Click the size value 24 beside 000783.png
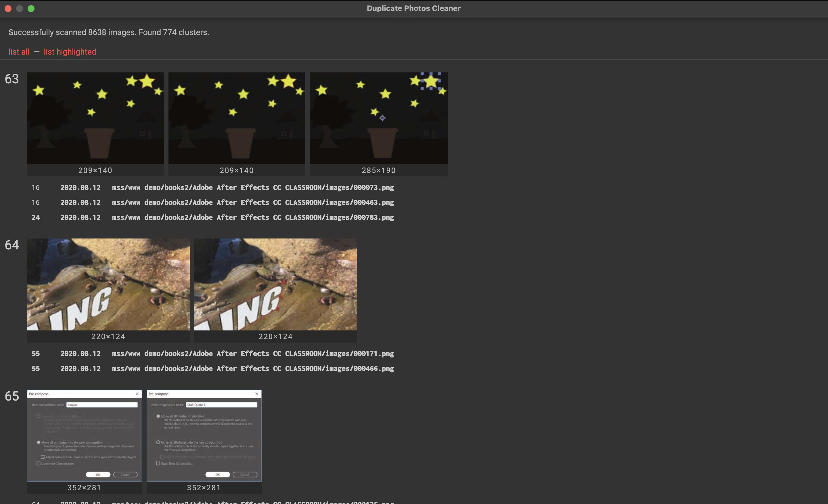Screen dimensions: 828x504 coord(36,217)
